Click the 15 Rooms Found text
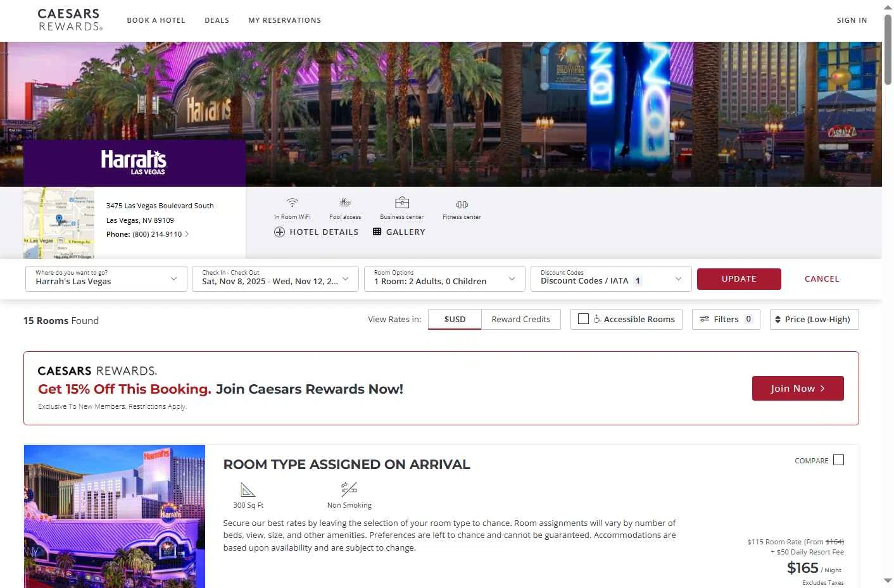This screenshot has height=588, width=894. 61,321
